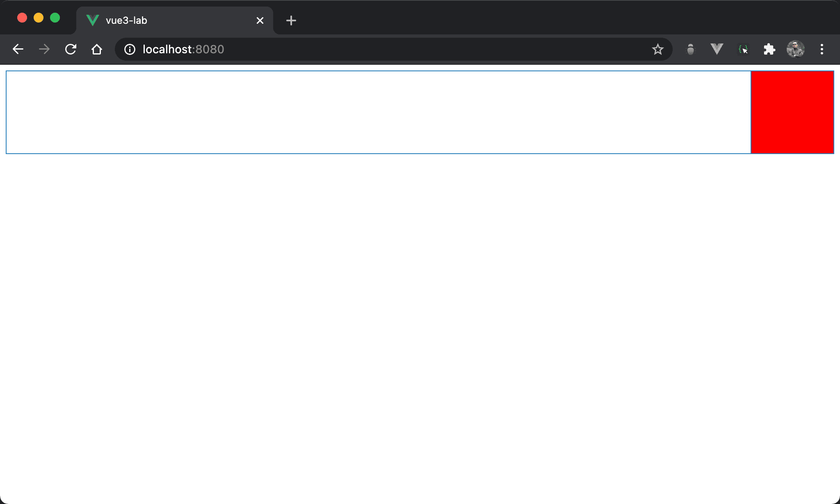Go to the home page
The width and height of the screenshot is (840, 504).
coord(97,50)
